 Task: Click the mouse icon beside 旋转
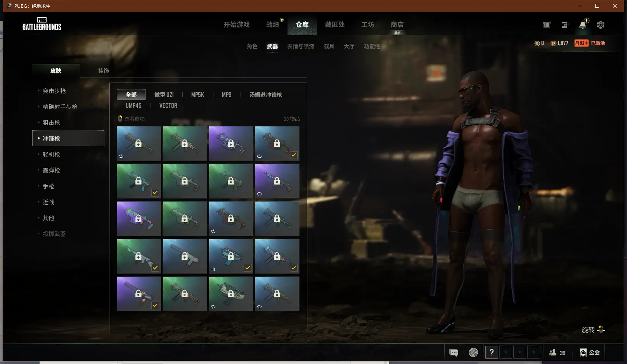[x=601, y=329]
